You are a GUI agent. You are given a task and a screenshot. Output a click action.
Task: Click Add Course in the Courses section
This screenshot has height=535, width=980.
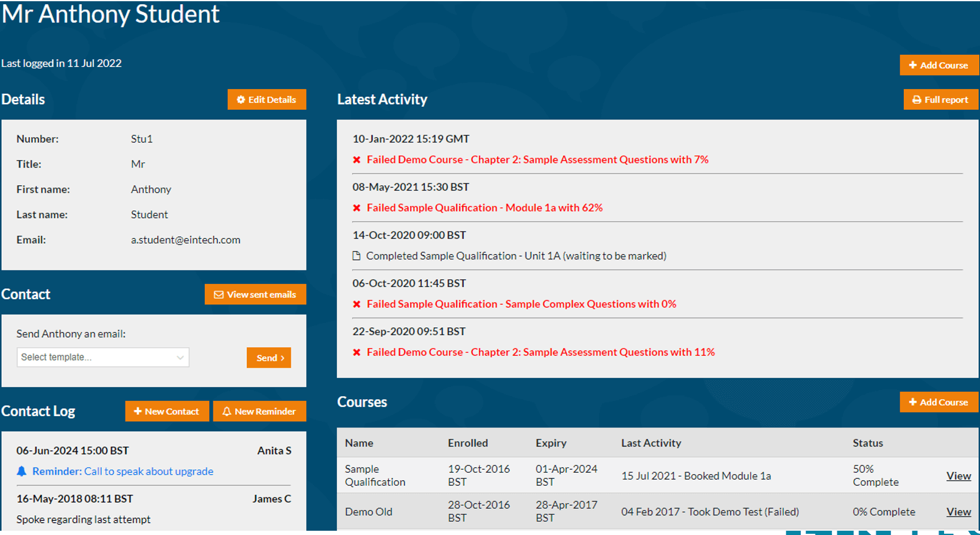[x=939, y=402]
